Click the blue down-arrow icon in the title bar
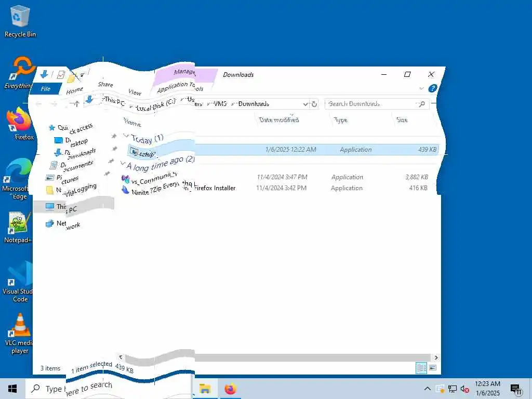The width and height of the screenshot is (532, 399). [44, 74]
